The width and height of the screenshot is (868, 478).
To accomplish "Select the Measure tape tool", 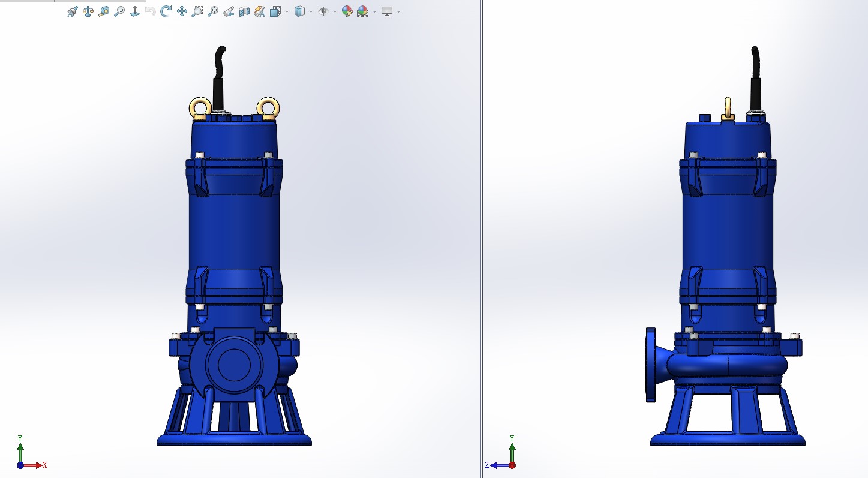I will coord(104,11).
